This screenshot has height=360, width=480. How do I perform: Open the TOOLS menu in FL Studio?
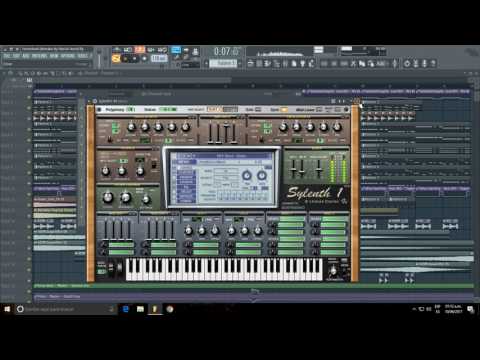pyautogui.click(x=83, y=56)
